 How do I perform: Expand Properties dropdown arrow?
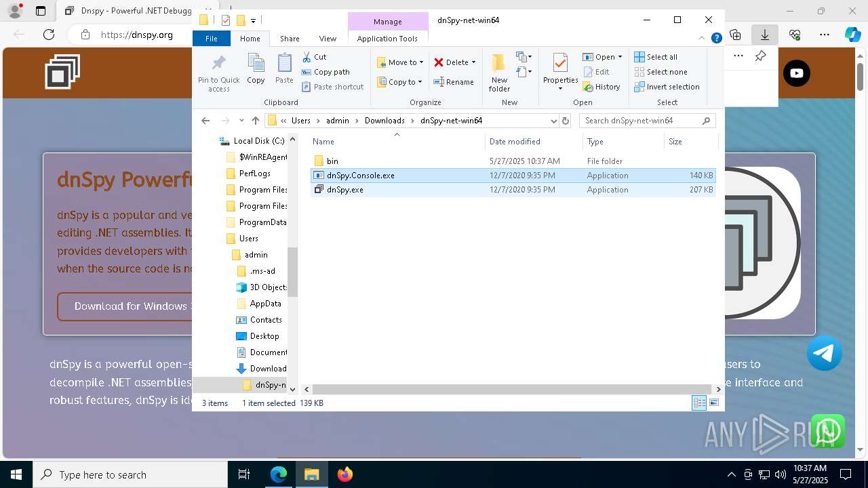[x=560, y=89]
